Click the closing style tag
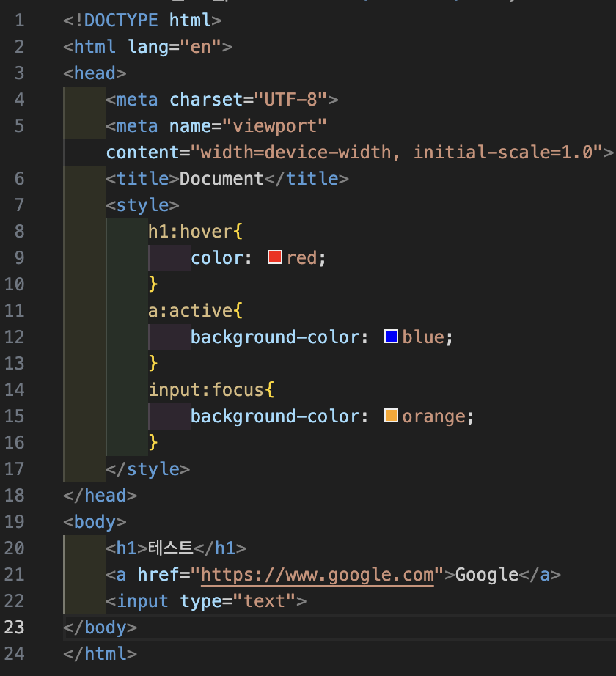This screenshot has height=676, width=616. click(148, 469)
